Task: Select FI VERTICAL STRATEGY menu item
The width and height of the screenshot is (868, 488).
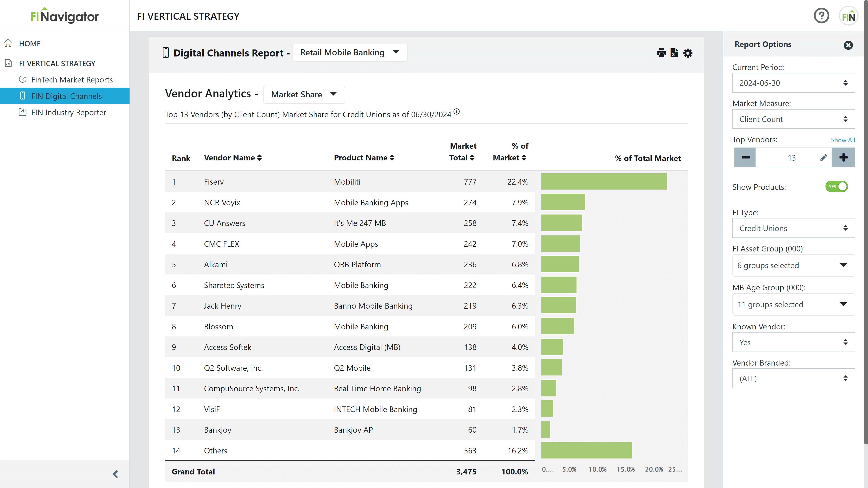Action: coord(57,63)
